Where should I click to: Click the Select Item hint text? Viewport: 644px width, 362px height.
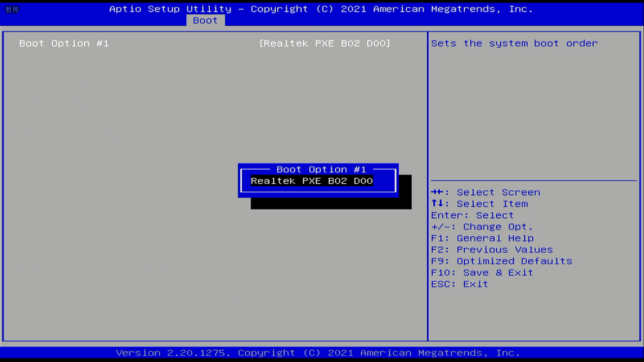coord(492,204)
